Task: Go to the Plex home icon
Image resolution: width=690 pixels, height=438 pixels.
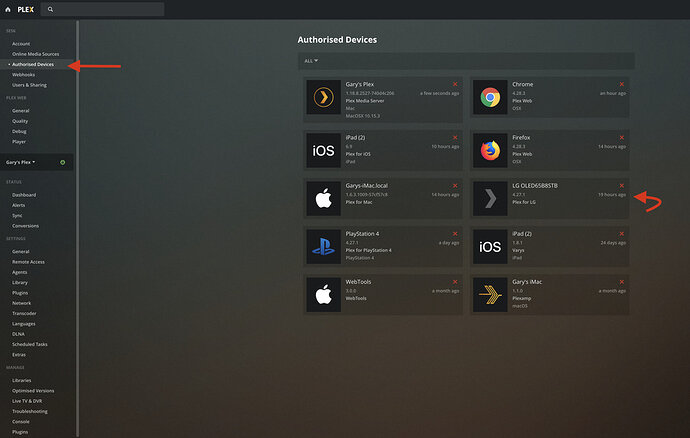Action: point(8,9)
